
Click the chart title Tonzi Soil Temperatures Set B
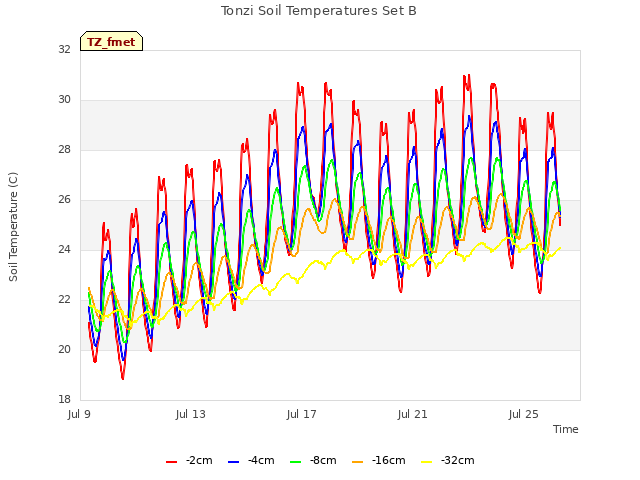click(318, 11)
